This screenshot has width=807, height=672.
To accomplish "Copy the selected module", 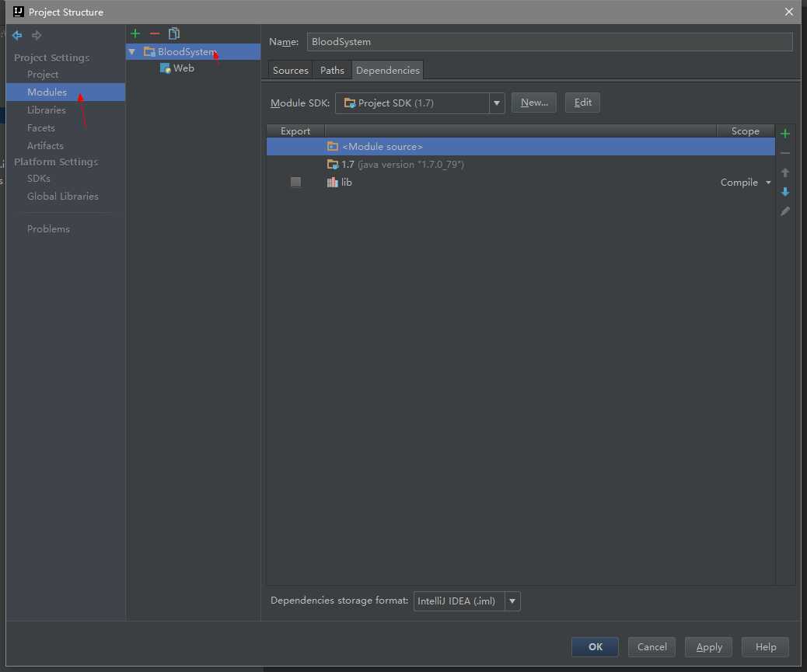I will point(174,34).
